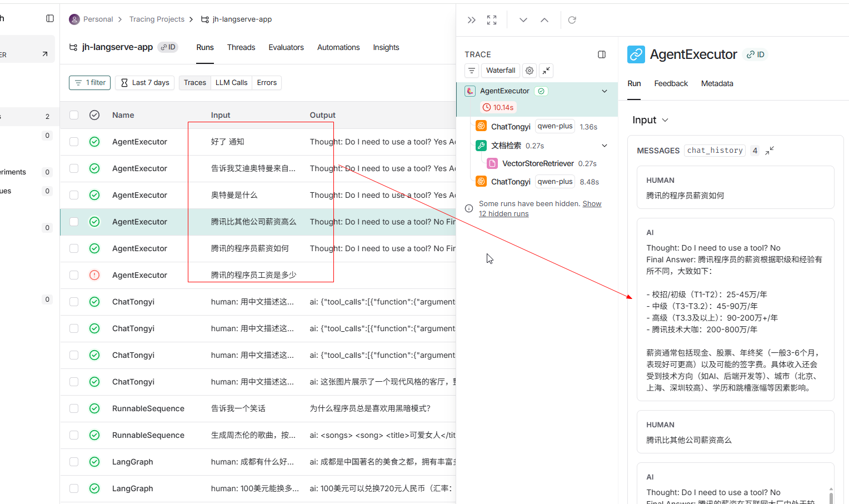Open Tracing Projects breadcrumb link
The height and width of the screenshot is (504, 849).
pyautogui.click(x=157, y=19)
